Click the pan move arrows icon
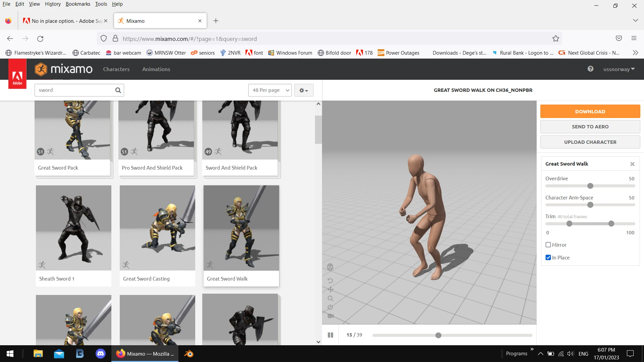The image size is (644, 362). click(330, 289)
